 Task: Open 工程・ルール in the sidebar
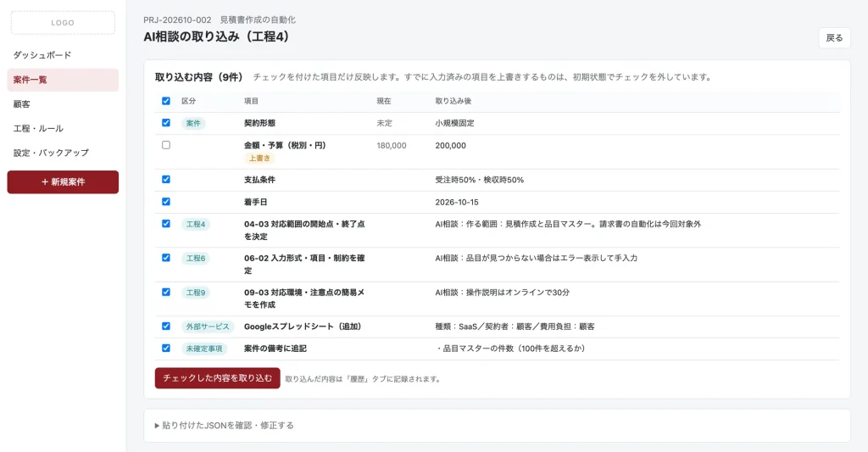tap(63, 129)
